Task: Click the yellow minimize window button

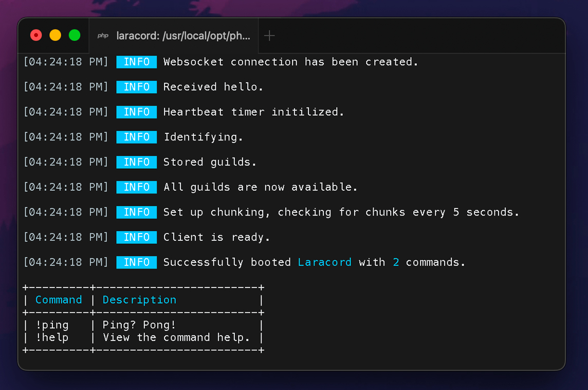Action: click(x=55, y=36)
